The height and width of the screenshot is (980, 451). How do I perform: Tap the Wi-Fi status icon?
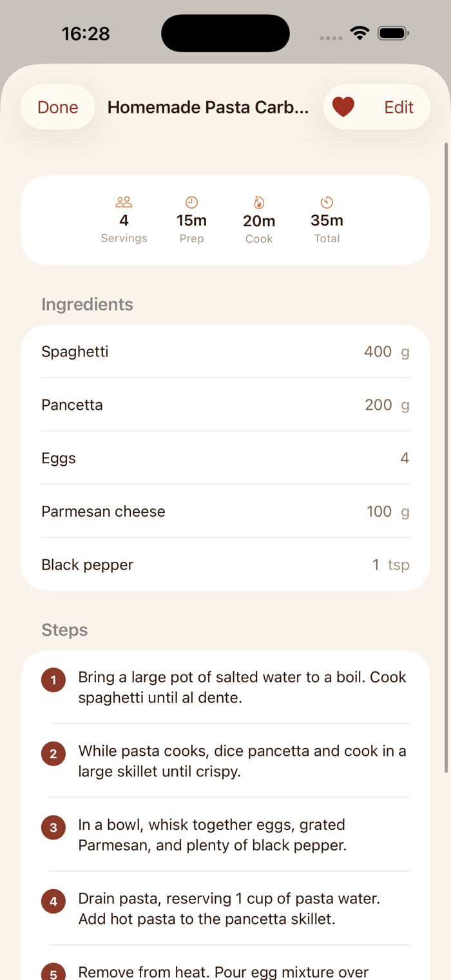pos(360,33)
